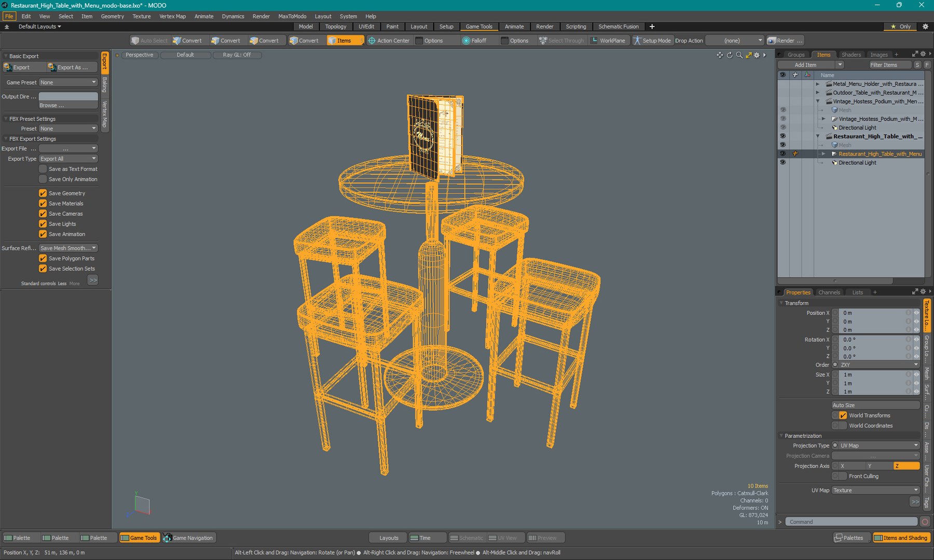Click the Position X value field
Screen dimensions: 934x560
[876, 313]
